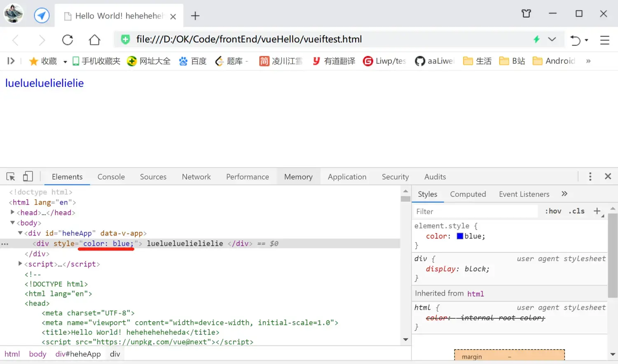Click the file URL address bar
Image resolution: width=618 pixels, height=364 pixels.
[249, 39]
